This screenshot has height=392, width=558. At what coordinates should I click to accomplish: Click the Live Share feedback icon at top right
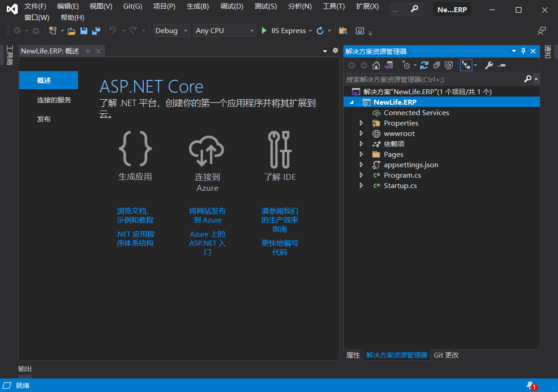pos(542,31)
